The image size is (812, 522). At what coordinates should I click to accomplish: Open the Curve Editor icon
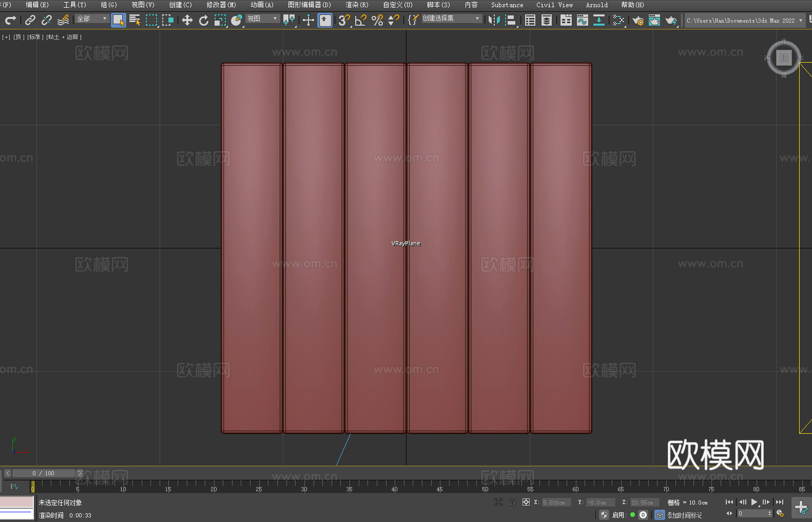pyautogui.click(x=583, y=20)
